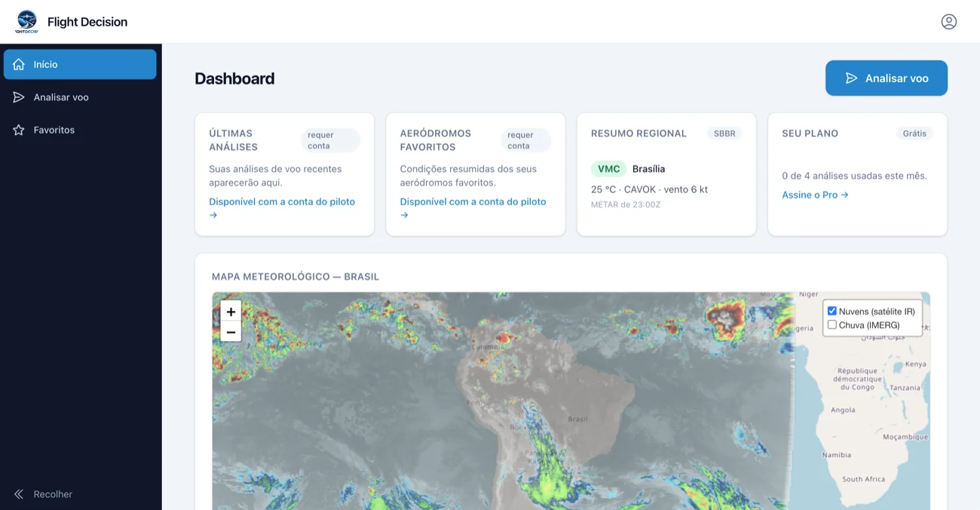
Task: Click the Seu Plano card title
Action: 810,134
